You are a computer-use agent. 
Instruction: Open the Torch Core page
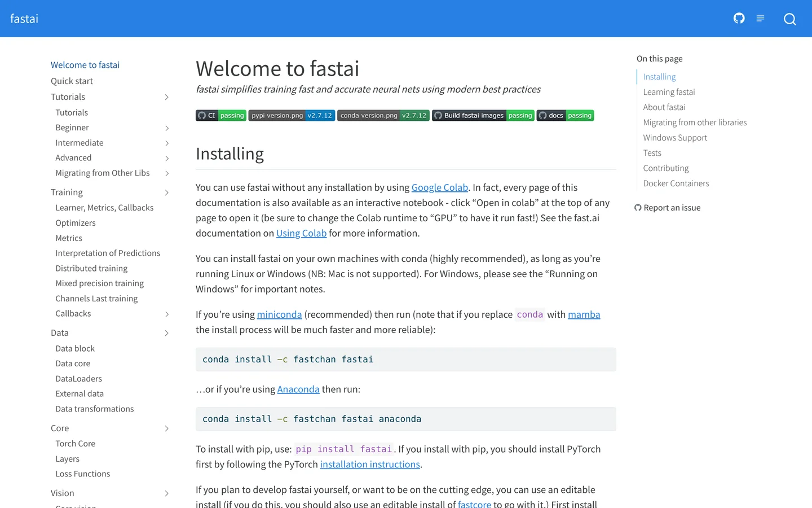click(75, 444)
